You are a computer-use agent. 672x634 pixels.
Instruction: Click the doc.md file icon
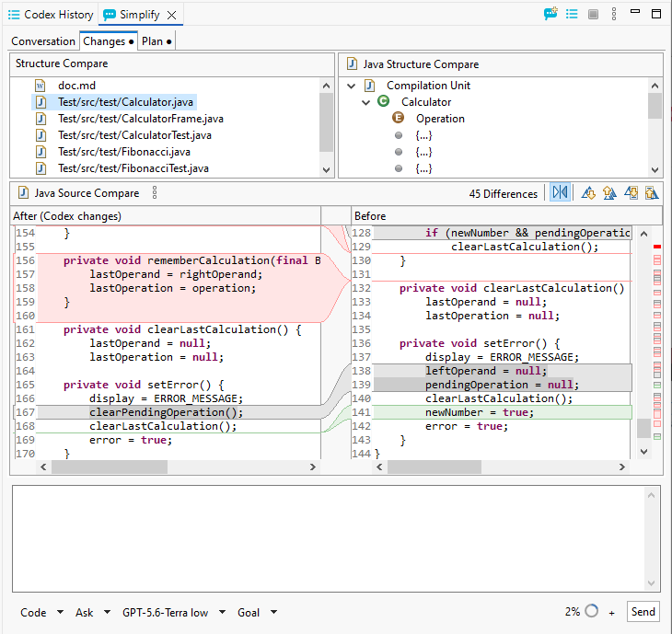41,86
